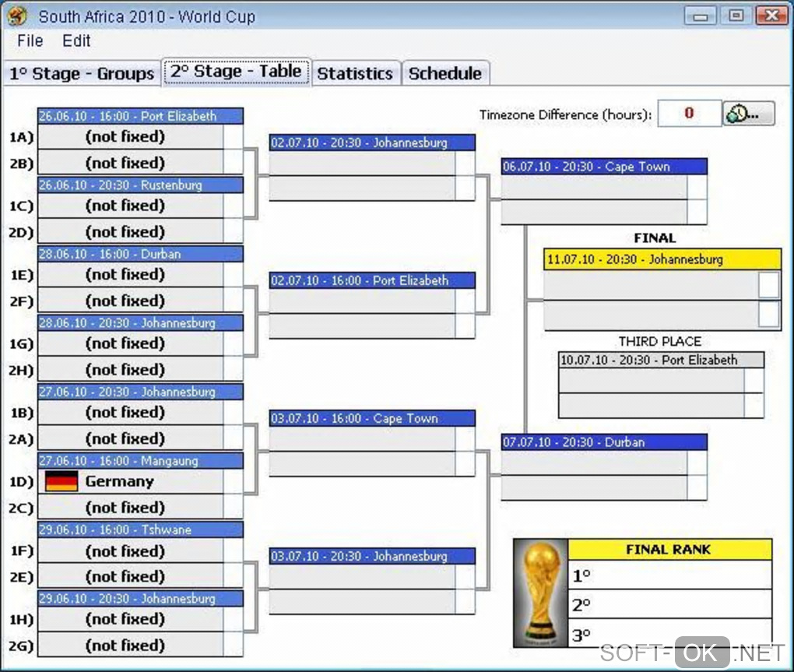Click the 2B) team slot
The height and width of the screenshot is (672, 794).
131,163
